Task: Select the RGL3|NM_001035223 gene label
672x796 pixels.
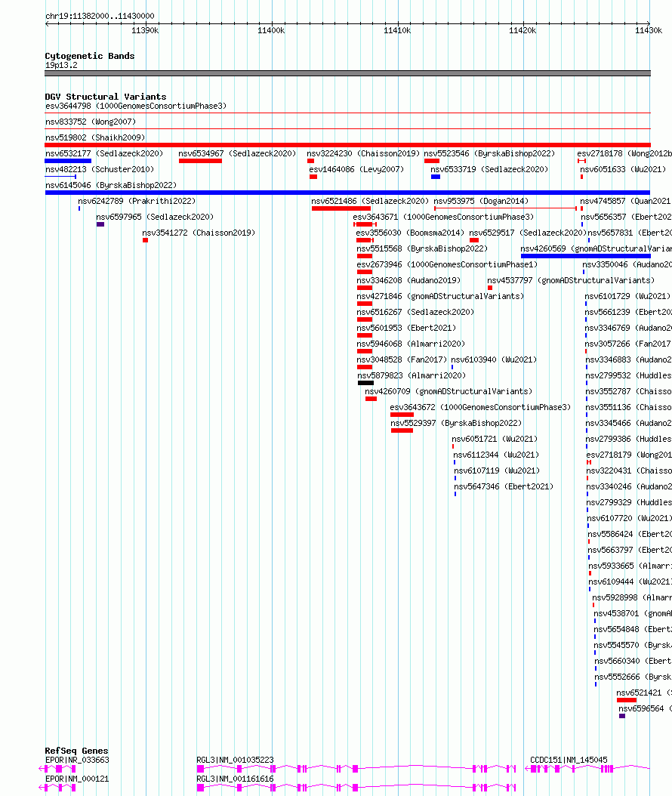Action: [x=235, y=760]
